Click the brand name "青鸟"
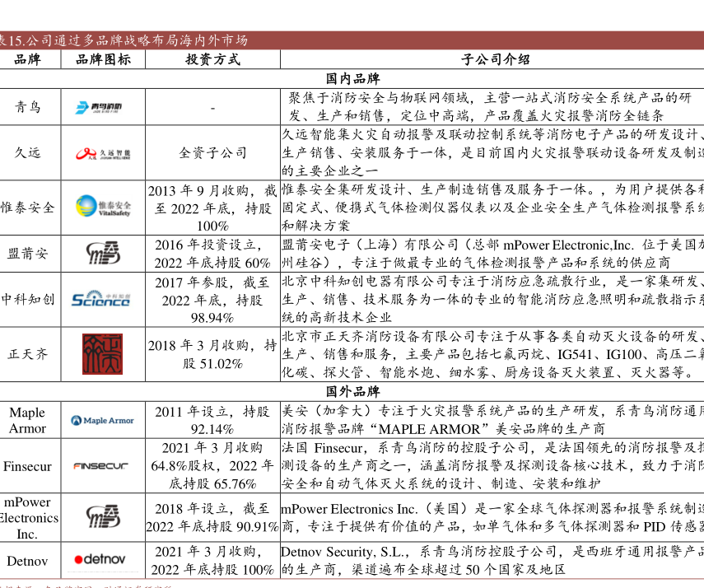The width and height of the screenshot is (704, 588). click(27, 107)
